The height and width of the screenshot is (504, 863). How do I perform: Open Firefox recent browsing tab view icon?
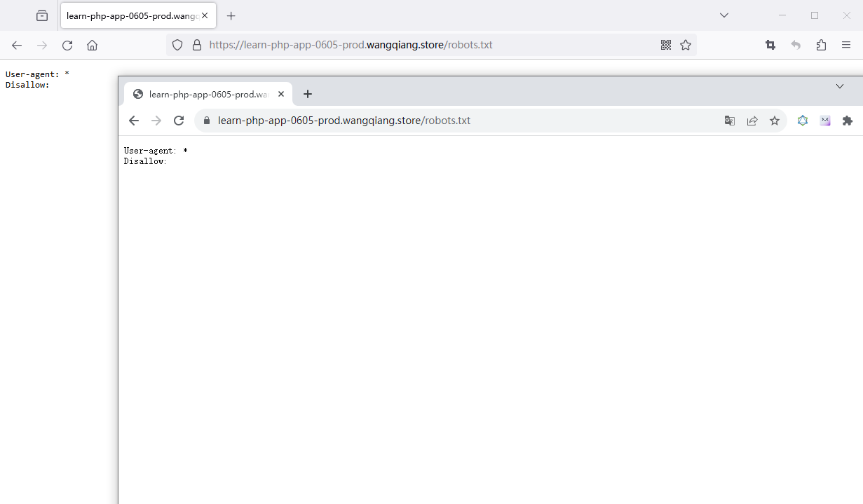(42, 15)
